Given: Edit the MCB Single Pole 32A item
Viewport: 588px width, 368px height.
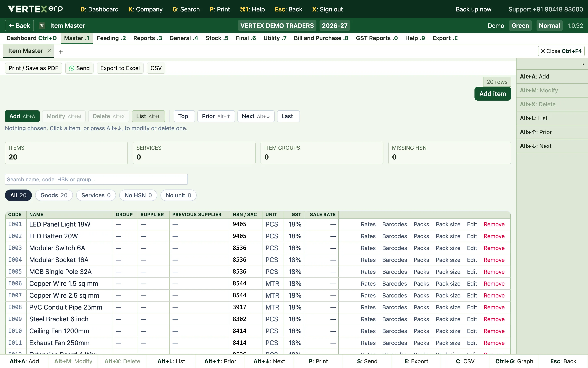Looking at the screenshot, I should click(x=472, y=272).
